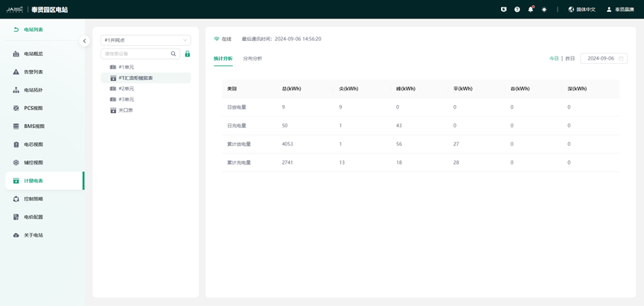Switch to the 分布分析 tab
The height and width of the screenshot is (306, 644).
pyautogui.click(x=252, y=58)
